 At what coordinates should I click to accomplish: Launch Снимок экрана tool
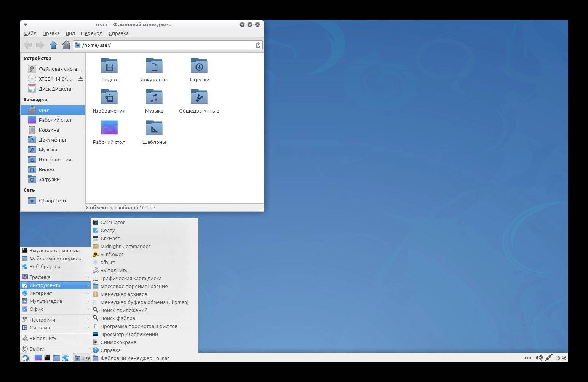[x=144, y=342]
